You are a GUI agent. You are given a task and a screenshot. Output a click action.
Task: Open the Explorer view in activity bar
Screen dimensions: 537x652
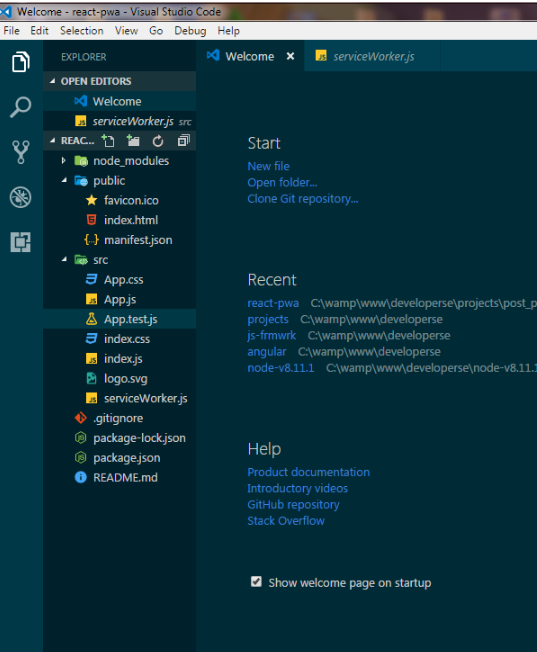pyautogui.click(x=21, y=62)
